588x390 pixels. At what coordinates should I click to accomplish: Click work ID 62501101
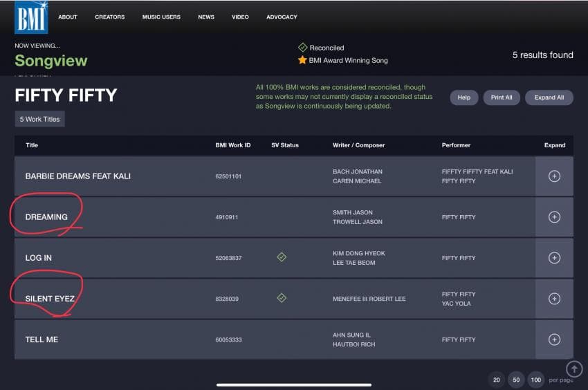pos(228,176)
